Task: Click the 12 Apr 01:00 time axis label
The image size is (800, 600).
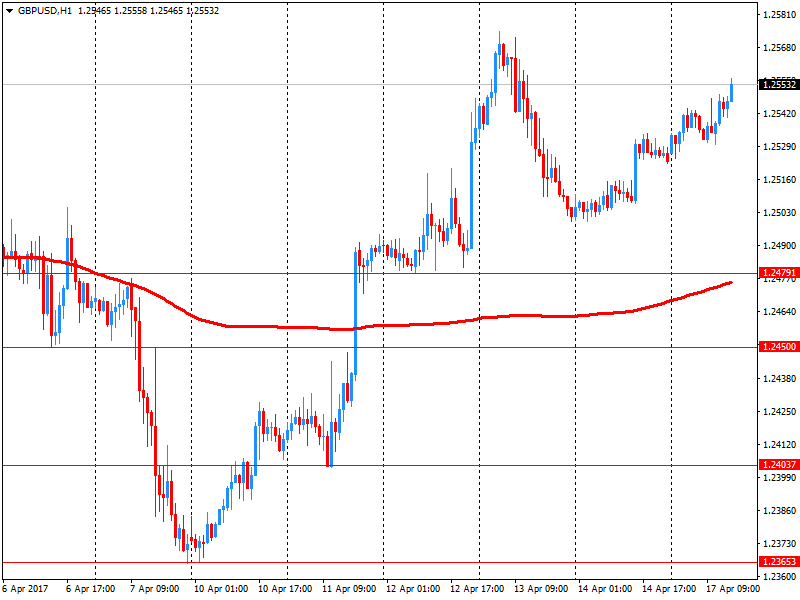Action: 413,589
